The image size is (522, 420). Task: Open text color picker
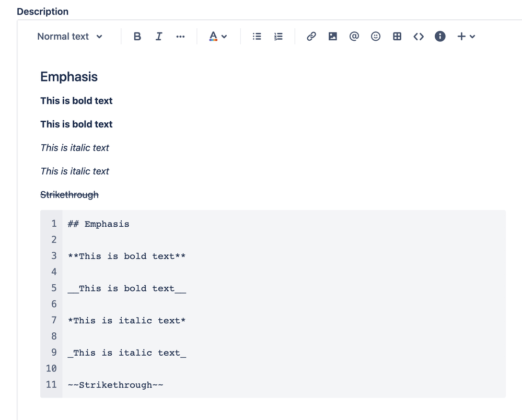pos(213,36)
